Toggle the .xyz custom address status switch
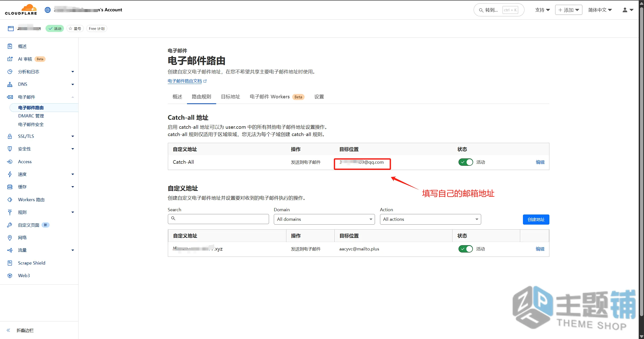 click(466, 249)
